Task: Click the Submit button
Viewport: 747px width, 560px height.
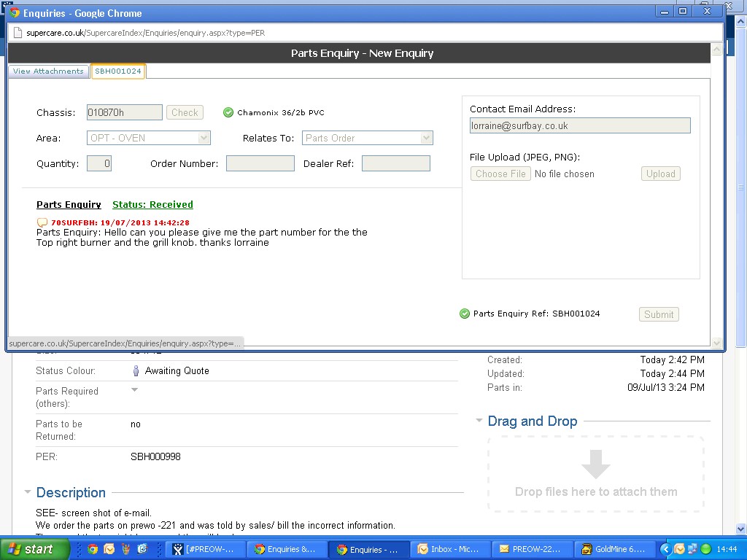Action: tap(659, 314)
